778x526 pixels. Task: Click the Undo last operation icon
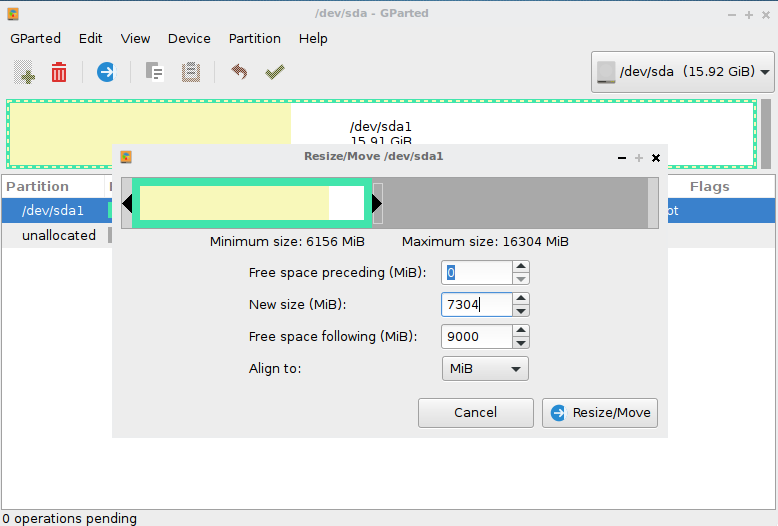(x=239, y=72)
